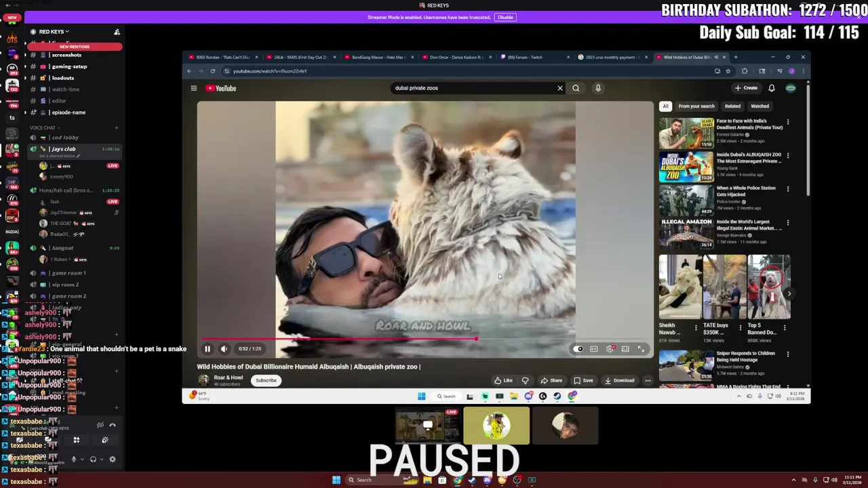
Task: Open Discord user settings gear
Action: tap(113, 460)
